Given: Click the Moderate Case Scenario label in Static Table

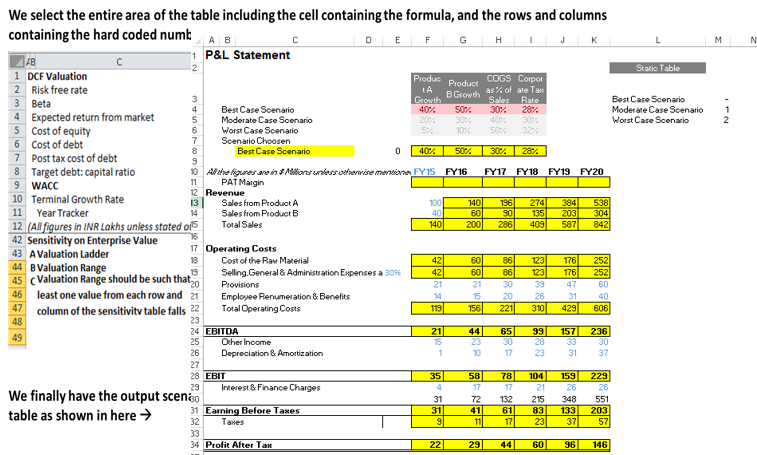Looking at the screenshot, I should (x=657, y=110).
